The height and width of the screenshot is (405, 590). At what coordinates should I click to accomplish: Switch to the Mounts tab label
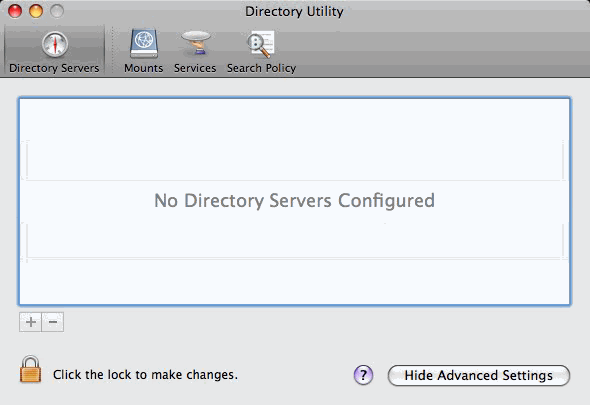point(144,68)
